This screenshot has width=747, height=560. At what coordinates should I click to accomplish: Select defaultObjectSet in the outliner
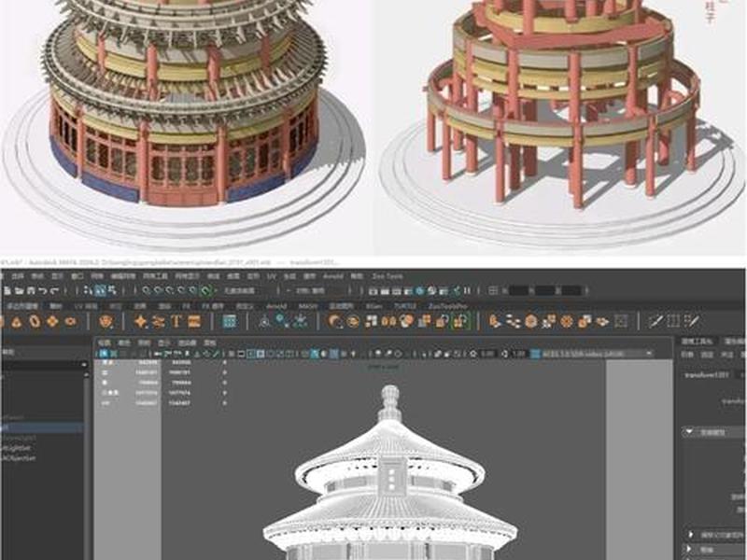pos(18,458)
